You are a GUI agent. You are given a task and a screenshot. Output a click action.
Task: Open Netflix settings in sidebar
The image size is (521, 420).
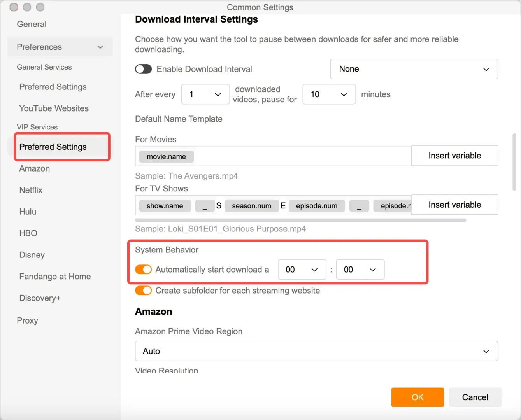[31, 190]
